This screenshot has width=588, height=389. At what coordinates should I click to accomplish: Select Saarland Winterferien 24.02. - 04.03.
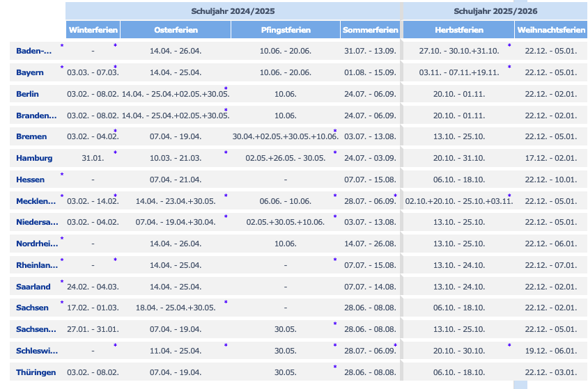(x=93, y=287)
